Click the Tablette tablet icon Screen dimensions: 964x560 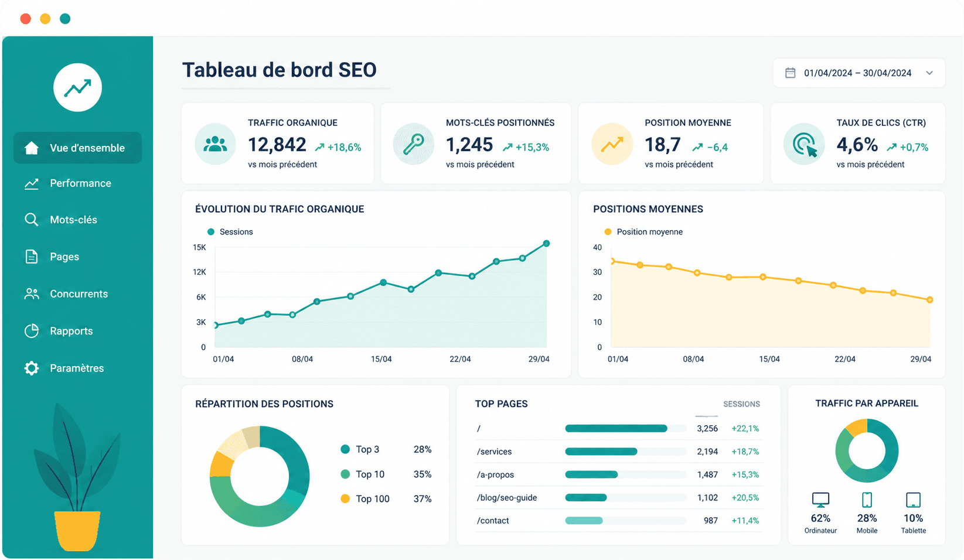913,500
